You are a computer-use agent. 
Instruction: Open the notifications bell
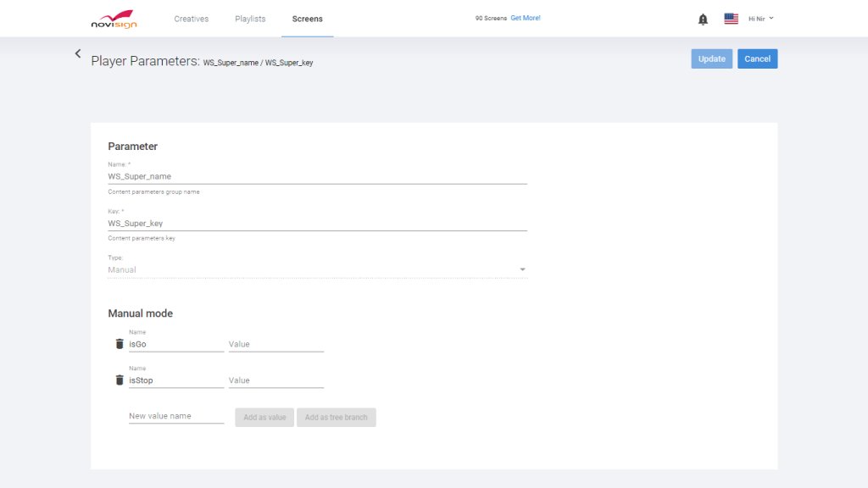(x=703, y=19)
